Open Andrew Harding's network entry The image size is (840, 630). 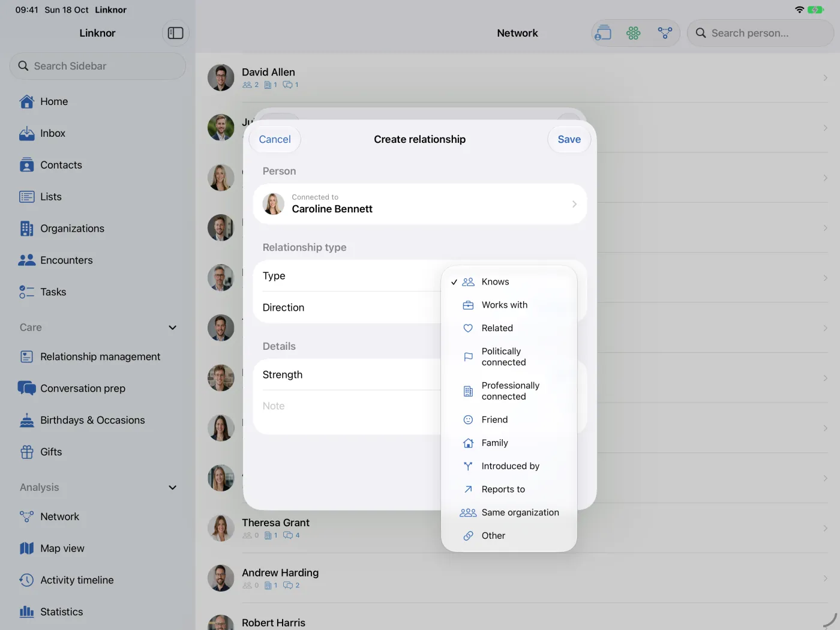click(x=518, y=578)
